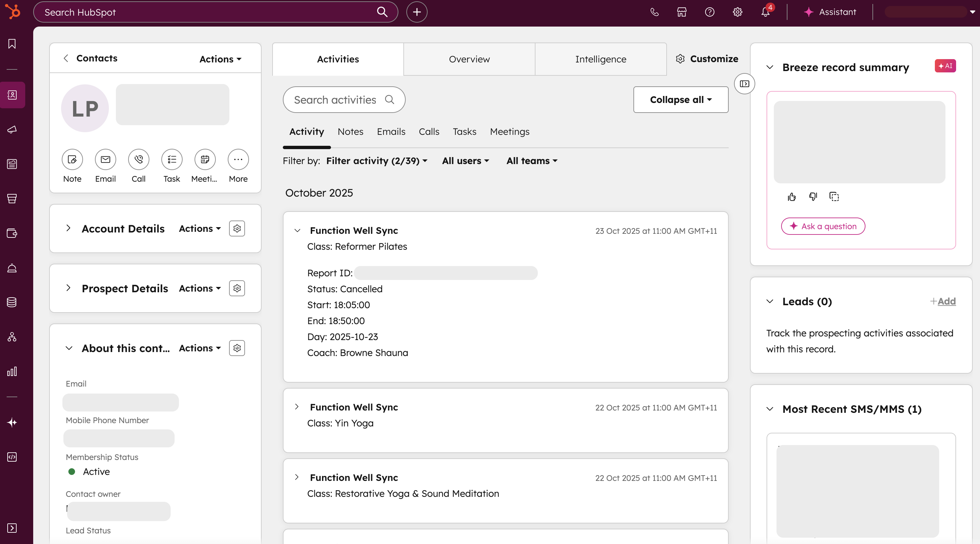Click the Search activities field

pyautogui.click(x=335, y=100)
